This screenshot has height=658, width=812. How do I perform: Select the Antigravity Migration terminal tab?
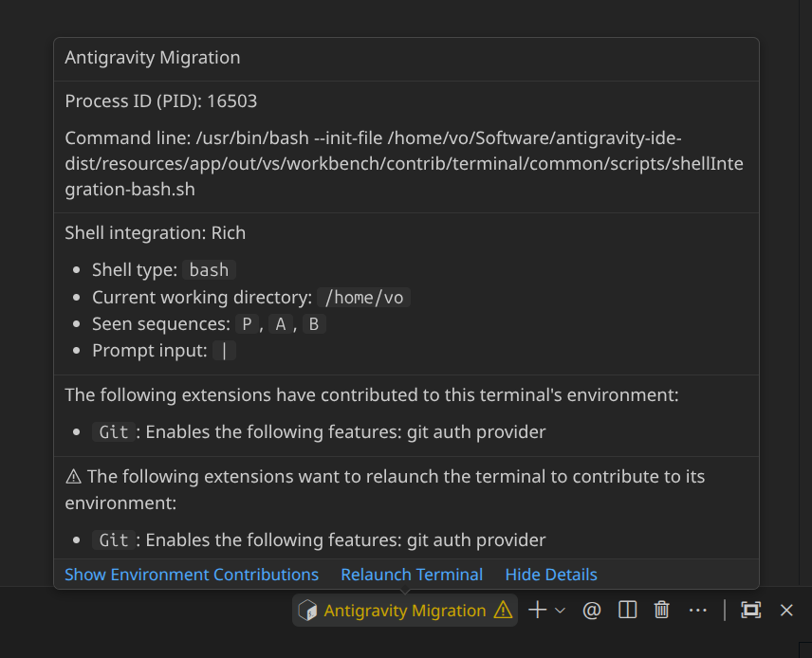point(404,611)
